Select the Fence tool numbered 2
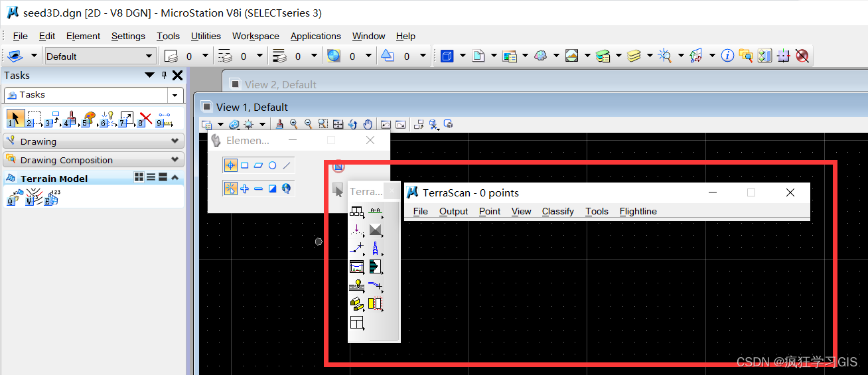Screen dimensions: 868x375 33,119
